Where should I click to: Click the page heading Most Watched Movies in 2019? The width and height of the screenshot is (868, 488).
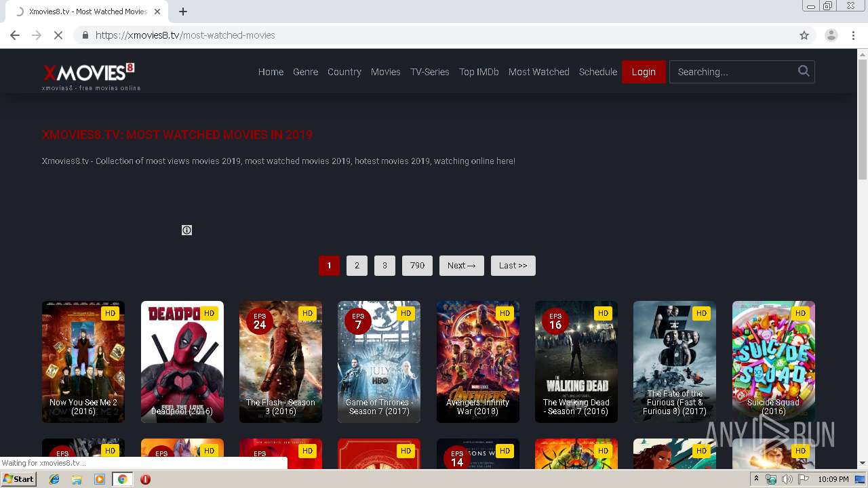(177, 135)
